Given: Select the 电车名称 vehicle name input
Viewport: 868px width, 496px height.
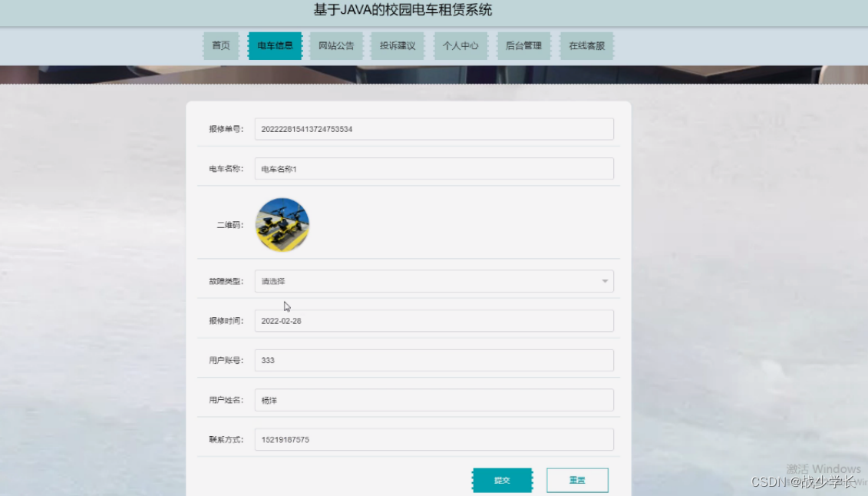Looking at the screenshot, I should tap(434, 168).
